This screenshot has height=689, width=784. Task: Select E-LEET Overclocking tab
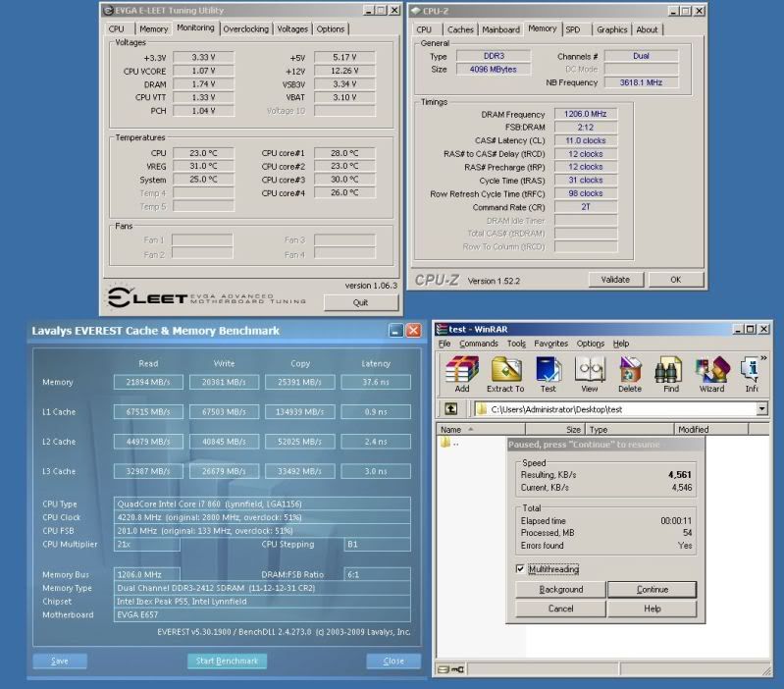pyautogui.click(x=245, y=29)
